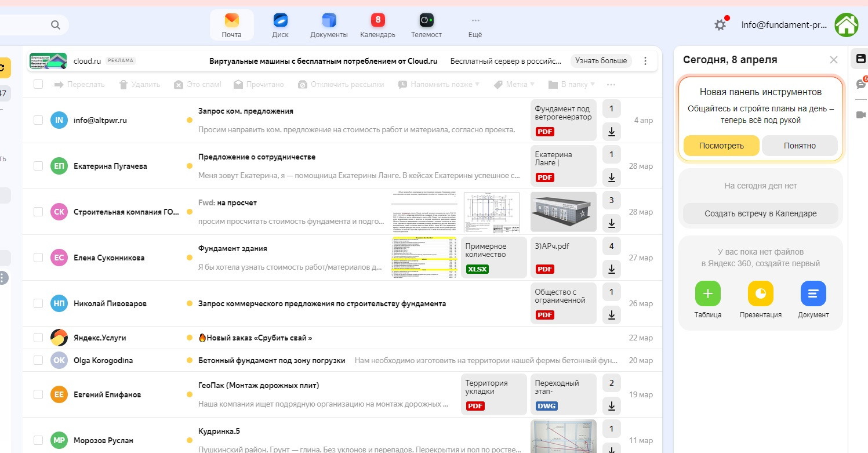The height and width of the screenshot is (453, 868).
Task: Check the Евгений Епифанов email checkbox
Action: tap(38, 394)
